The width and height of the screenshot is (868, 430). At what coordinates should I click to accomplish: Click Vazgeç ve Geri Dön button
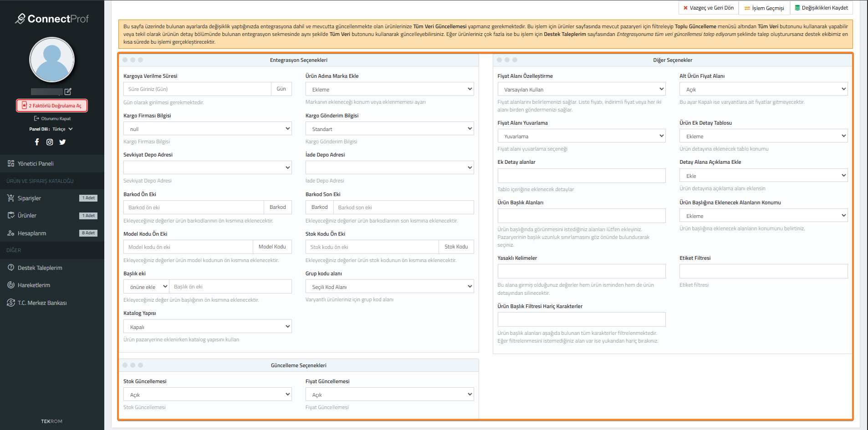point(709,8)
